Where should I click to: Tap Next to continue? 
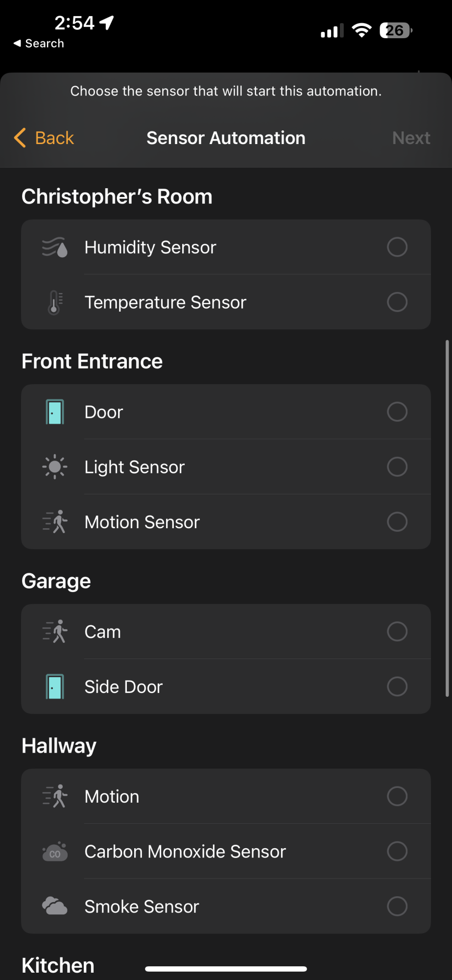(x=411, y=138)
